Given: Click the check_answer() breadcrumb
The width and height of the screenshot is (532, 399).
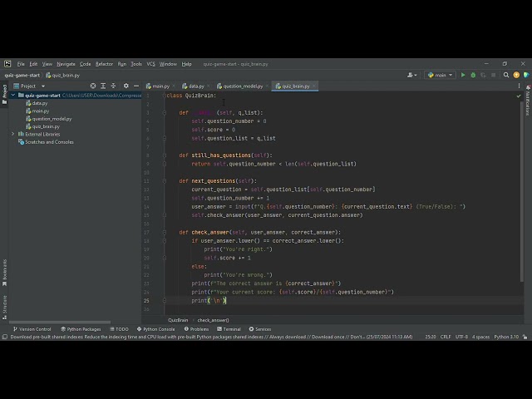Looking at the screenshot, I should 213,320.
